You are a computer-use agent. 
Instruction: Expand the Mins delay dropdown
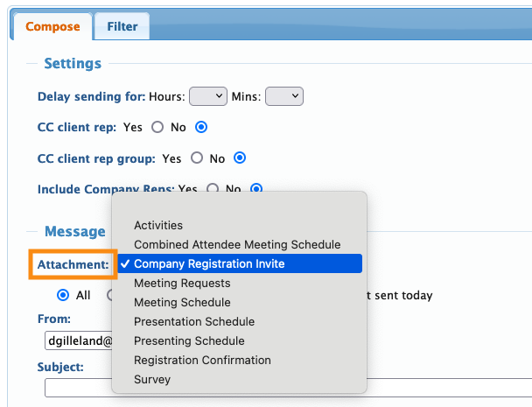(283, 96)
